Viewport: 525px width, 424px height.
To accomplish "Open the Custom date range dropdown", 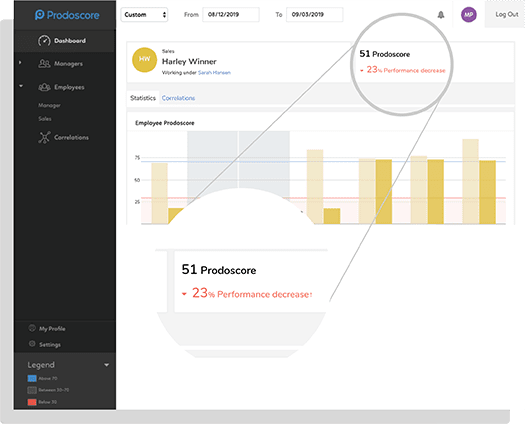I will click(144, 15).
